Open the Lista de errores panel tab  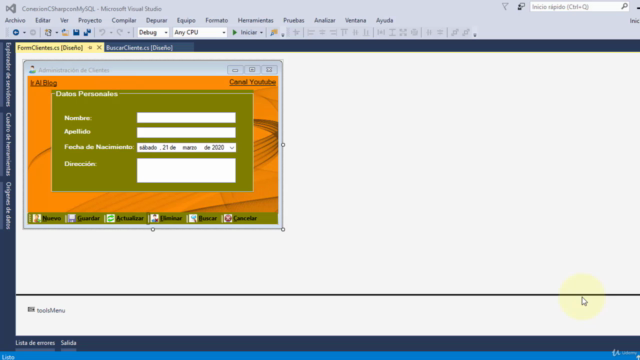point(35,343)
